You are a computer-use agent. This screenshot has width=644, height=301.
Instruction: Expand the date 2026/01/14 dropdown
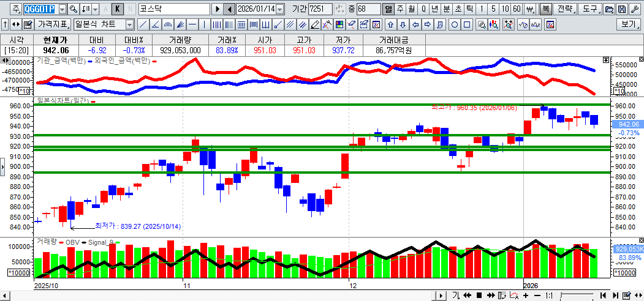click(280, 9)
